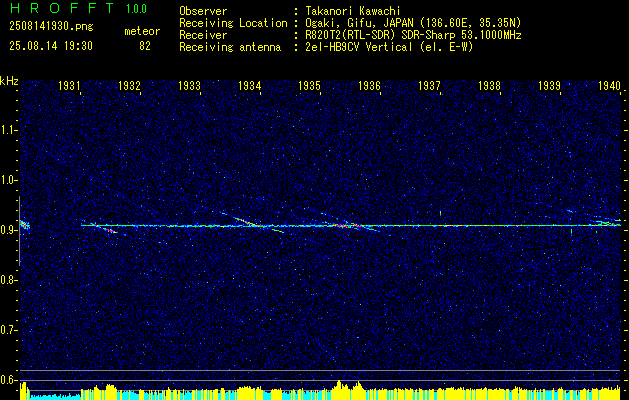
Task: Click the 1.1 frequency axis label
Action: [x=8, y=130]
